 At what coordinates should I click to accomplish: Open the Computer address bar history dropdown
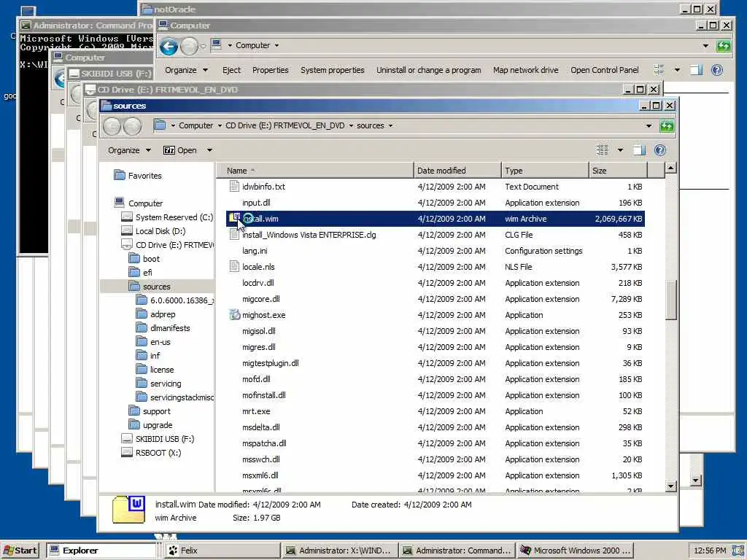click(x=705, y=46)
